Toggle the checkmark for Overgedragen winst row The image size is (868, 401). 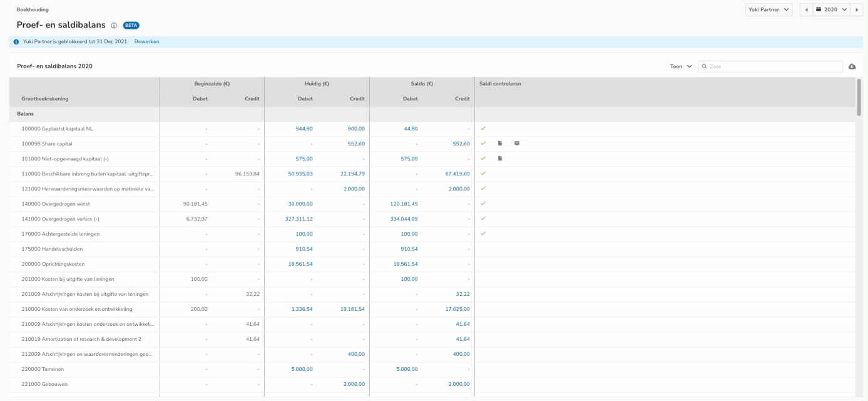coord(483,204)
